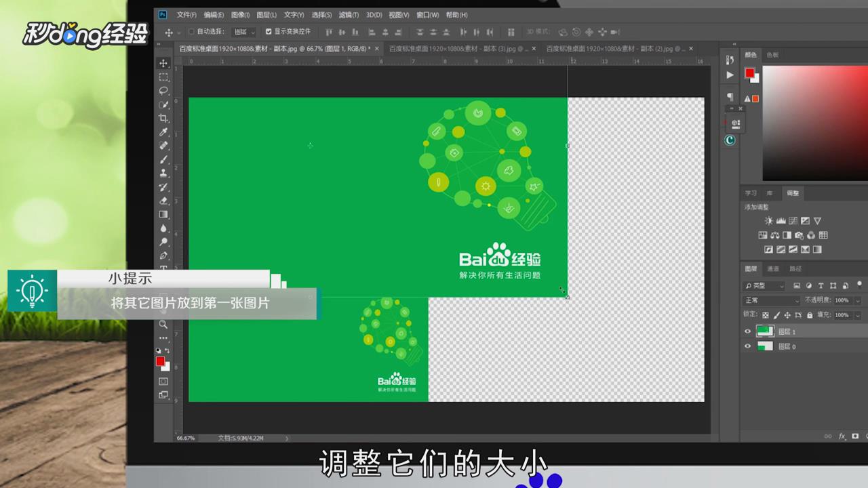Add a Curves adjustment
The image size is (868, 488).
pyautogui.click(x=793, y=221)
